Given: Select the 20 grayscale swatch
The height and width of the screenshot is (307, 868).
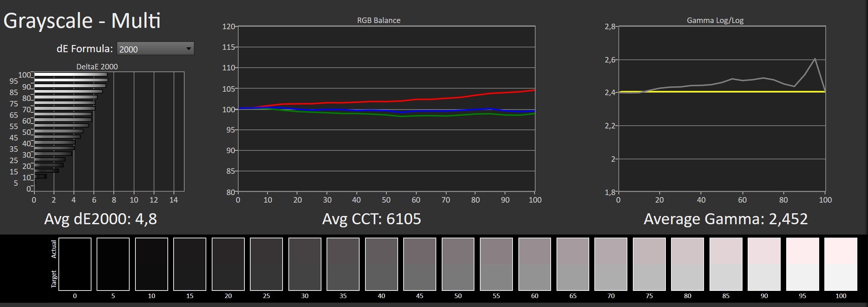Looking at the screenshot, I should point(228,264).
